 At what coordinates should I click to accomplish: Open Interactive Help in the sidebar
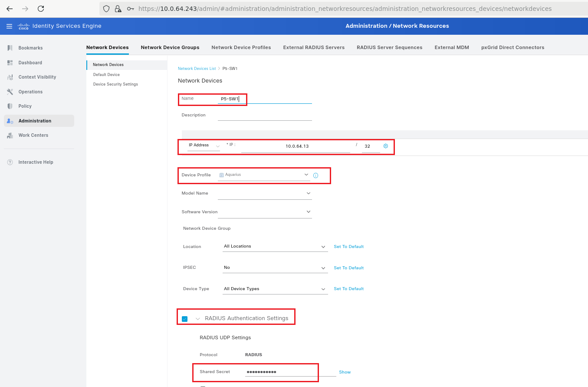click(36, 162)
